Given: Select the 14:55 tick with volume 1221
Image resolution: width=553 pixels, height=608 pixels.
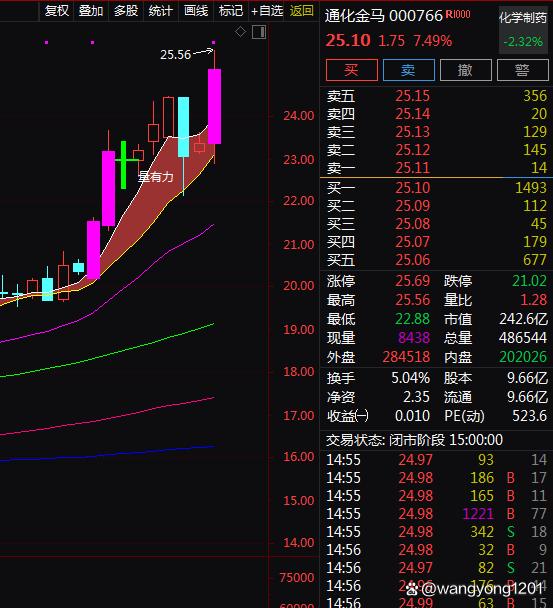Looking at the screenshot, I should click(x=436, y=514).
